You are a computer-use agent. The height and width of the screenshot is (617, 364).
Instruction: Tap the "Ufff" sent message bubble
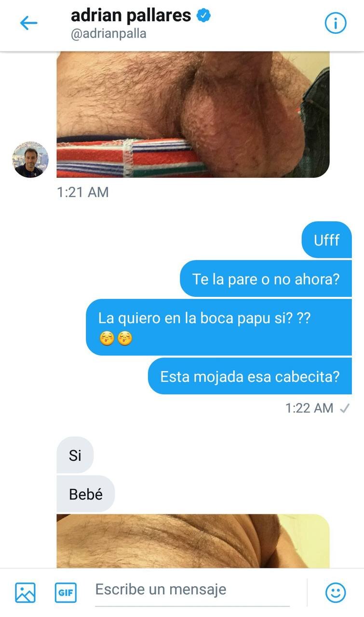point(326,240)
